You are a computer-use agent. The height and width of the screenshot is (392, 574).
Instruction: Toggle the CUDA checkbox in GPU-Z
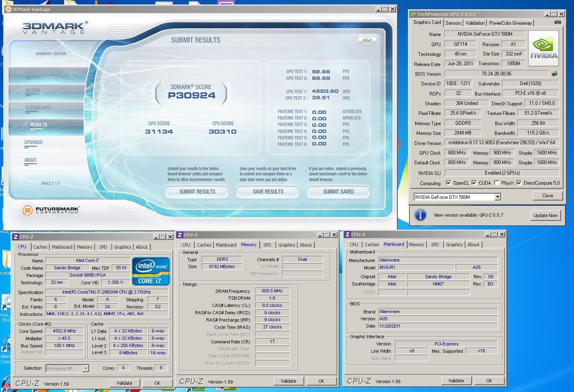click(474, 183)
